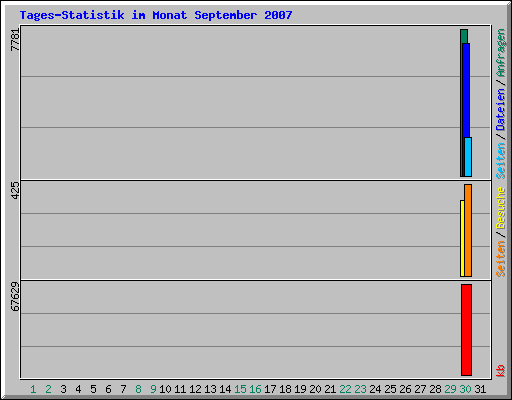Select day 1 label on the axis
The height and width of the screenshot is (400, 512).
33,389
